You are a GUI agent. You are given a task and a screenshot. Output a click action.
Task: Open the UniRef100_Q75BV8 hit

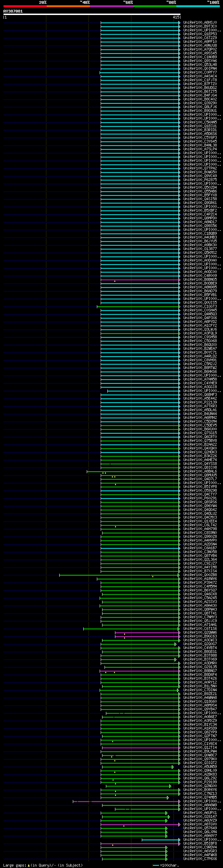(x=200, y=441)
